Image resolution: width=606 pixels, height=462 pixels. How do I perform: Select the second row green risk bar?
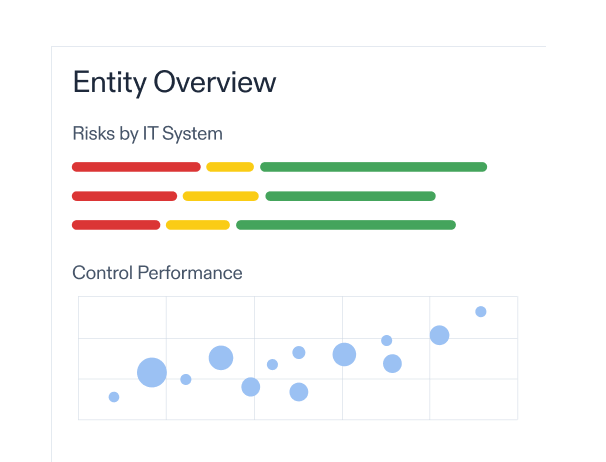point(350,196)
